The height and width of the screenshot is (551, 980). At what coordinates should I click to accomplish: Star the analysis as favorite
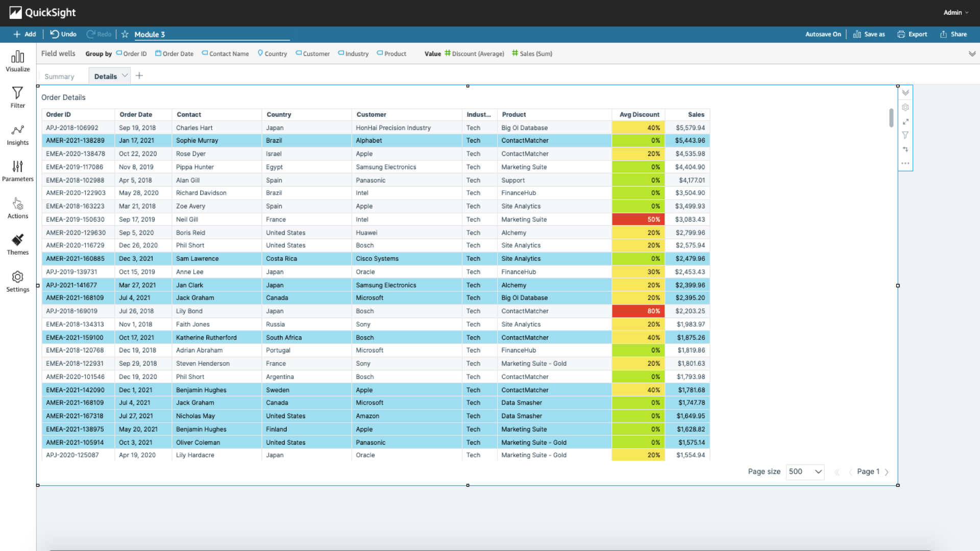tap(125, 34)
